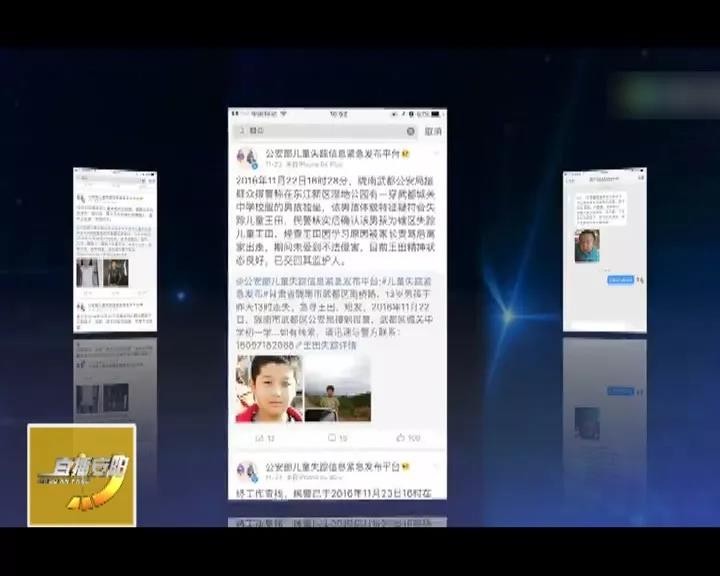The image size is (720, 576).
Task: Open second post's account avatar
Action: [246, 468]
